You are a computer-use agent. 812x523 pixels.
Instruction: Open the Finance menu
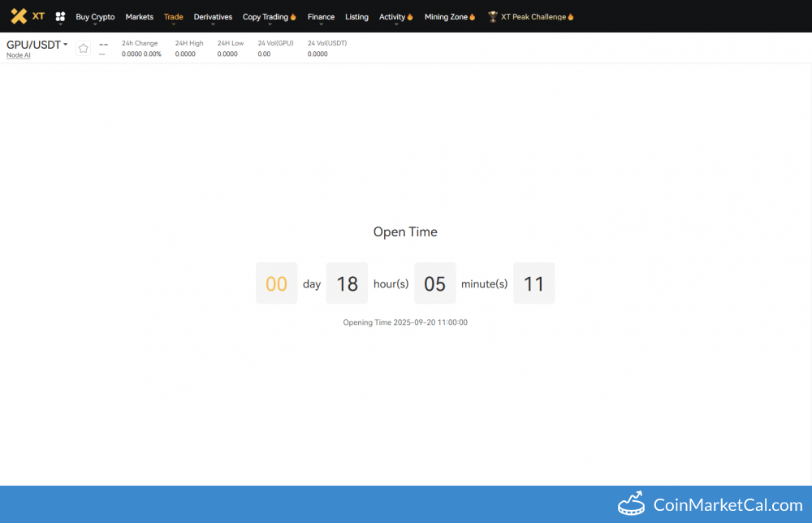pyautogui.click(x=321, y=16)
